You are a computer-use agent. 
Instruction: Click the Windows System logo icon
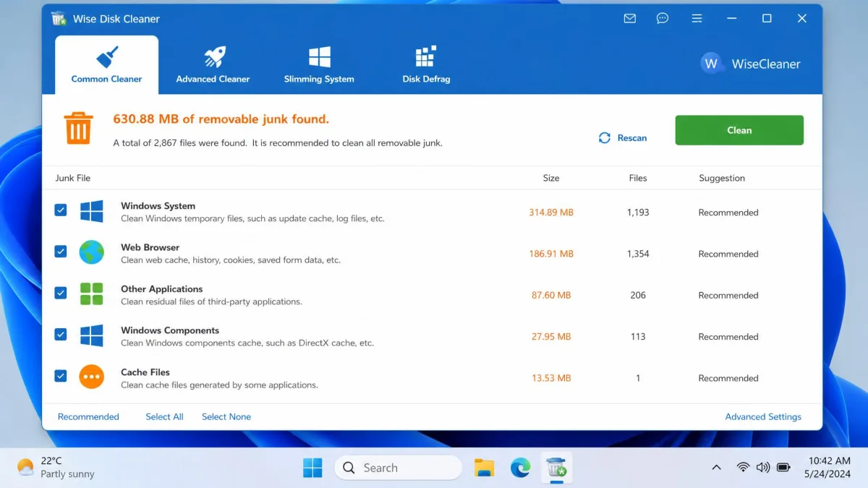point(92,212)
